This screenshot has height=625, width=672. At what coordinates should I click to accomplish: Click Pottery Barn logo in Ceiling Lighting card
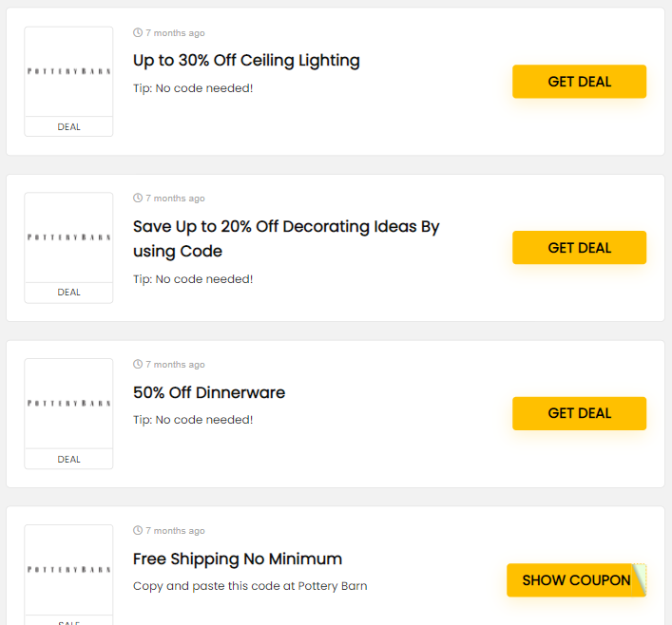pyautogui.click(x=68, y=72)
